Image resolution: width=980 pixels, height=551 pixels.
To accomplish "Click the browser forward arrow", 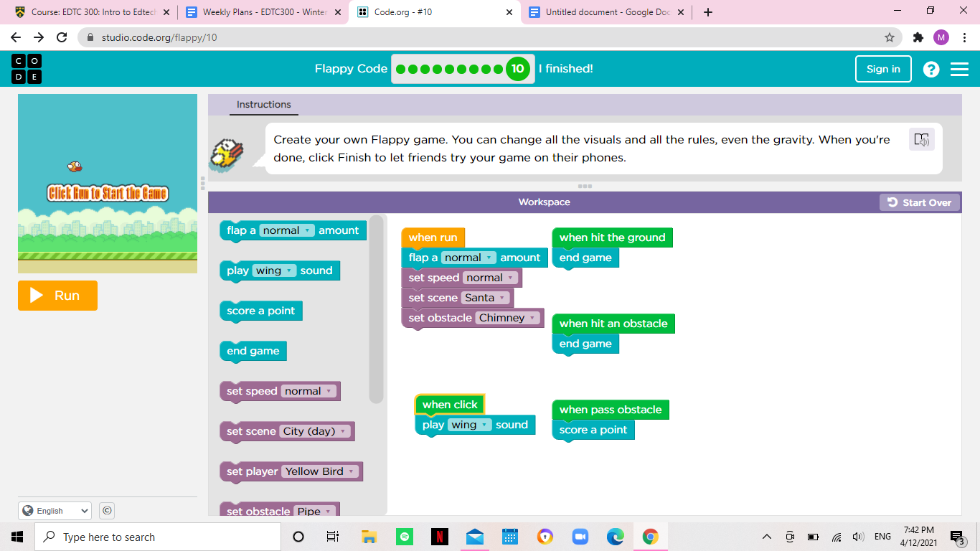I will point(39,37).
